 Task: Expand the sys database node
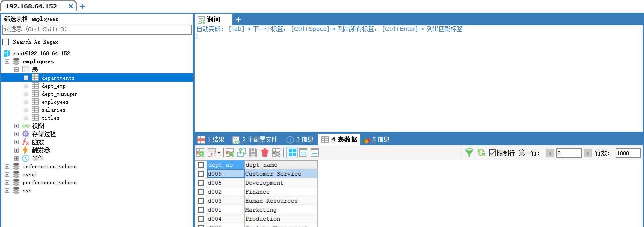(x=7, y=190)
